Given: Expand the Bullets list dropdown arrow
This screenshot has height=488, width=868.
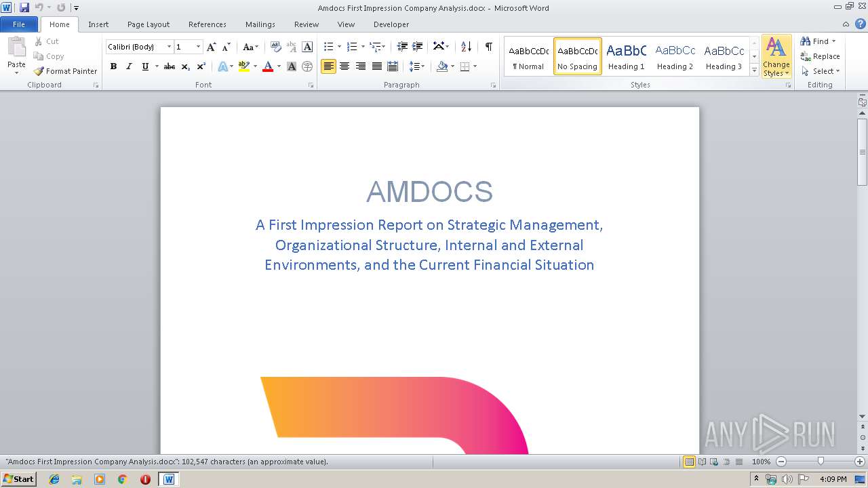Looking at the screenshot, I should [340, 47].
